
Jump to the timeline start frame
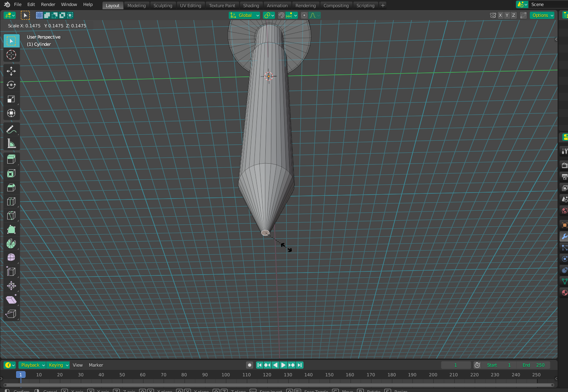coord(259,365)
